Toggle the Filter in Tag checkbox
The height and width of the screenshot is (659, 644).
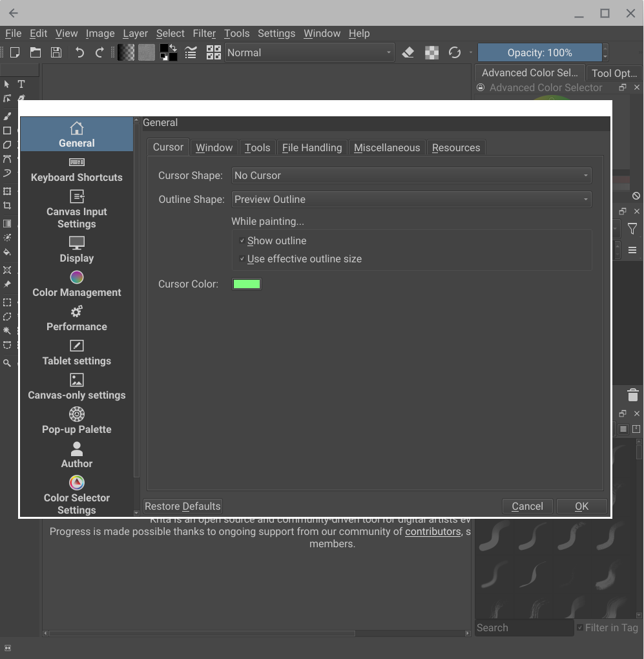pos(580,627)
